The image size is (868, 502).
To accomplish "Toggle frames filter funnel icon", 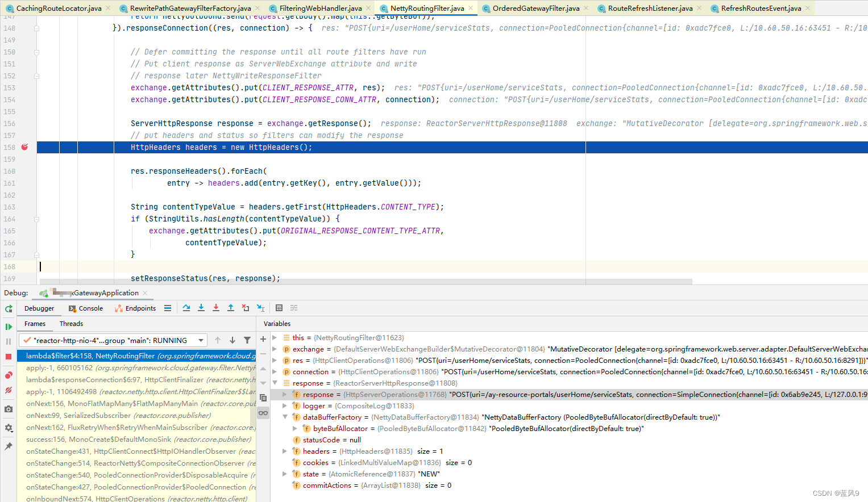I will [247, 340].
